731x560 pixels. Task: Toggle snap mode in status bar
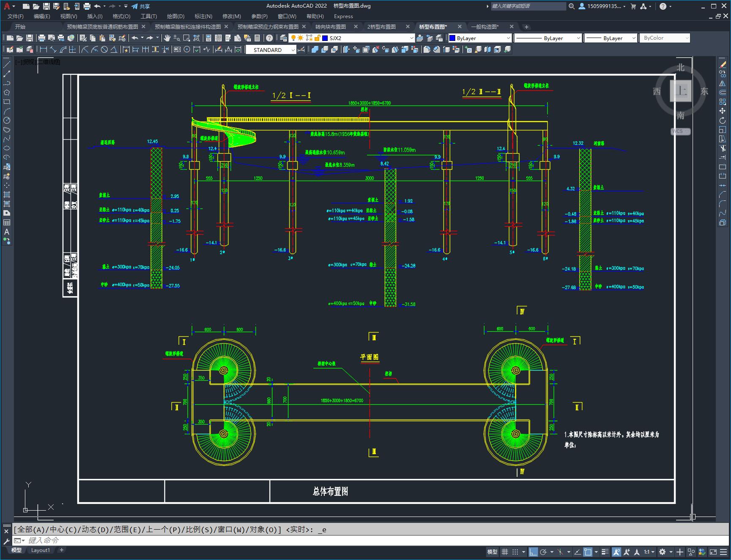[x=515, y=552]
